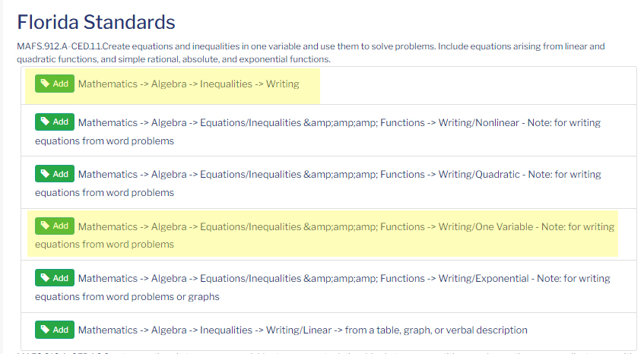Image resolution: width=644 pixels, height=354 pixels.
Task: Select the 'Inequalities -> Writing' highlighted row text
Action: tap(189, 84)
